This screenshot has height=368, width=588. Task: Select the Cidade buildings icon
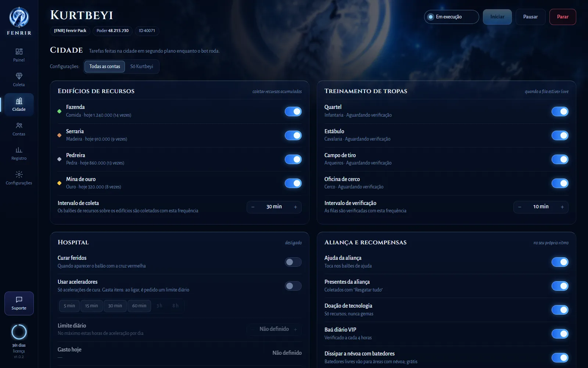coord(19,101)
